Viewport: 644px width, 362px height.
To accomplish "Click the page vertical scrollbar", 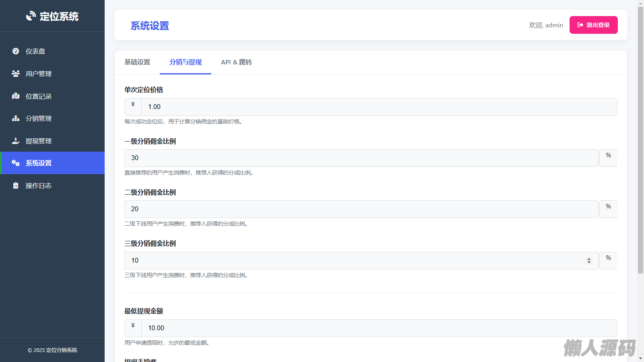I will 640,141.
